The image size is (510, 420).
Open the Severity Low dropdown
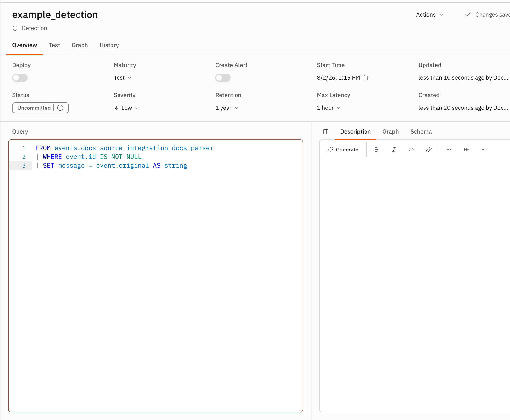tap(127, 108)
